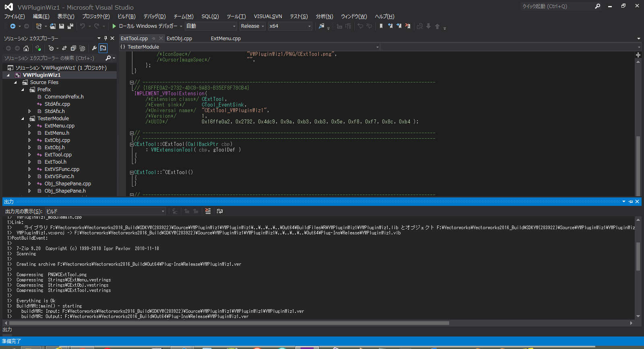644x349 pixels.
Task: Toggle the Preview Selected Items icon
Action: pos(103,48)
